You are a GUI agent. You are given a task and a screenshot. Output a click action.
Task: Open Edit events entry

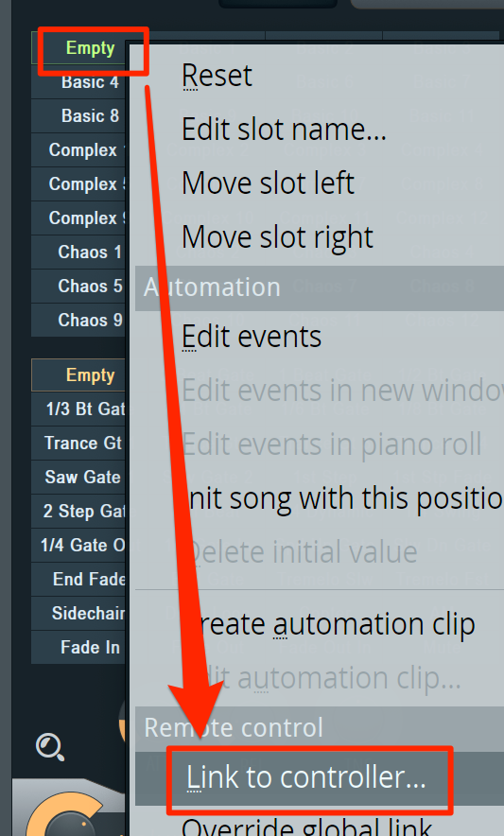[252, 337]
